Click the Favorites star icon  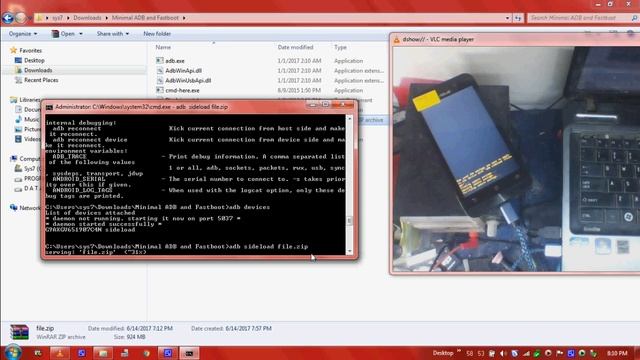tap(13, 50)
